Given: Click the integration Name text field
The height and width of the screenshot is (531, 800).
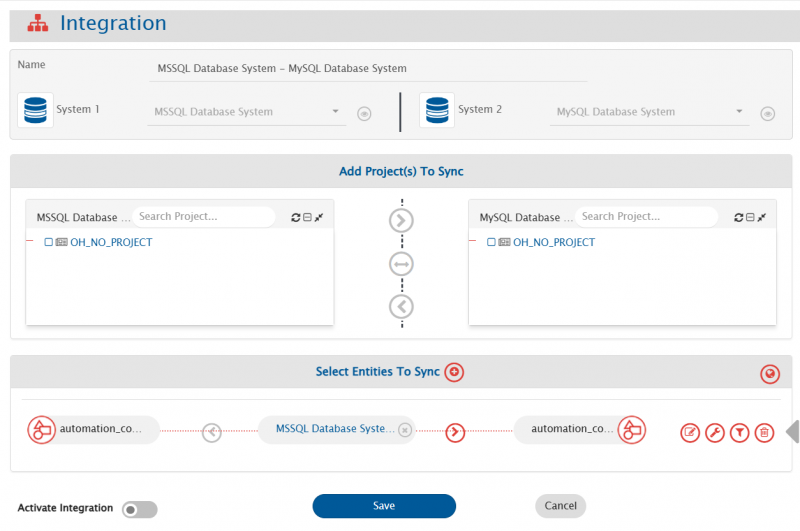Looking at the screenshot, I should (x=367, y=69).
